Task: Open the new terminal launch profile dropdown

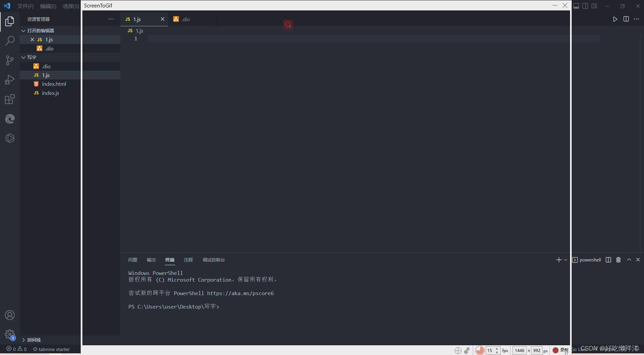Action: click(566, 260)
